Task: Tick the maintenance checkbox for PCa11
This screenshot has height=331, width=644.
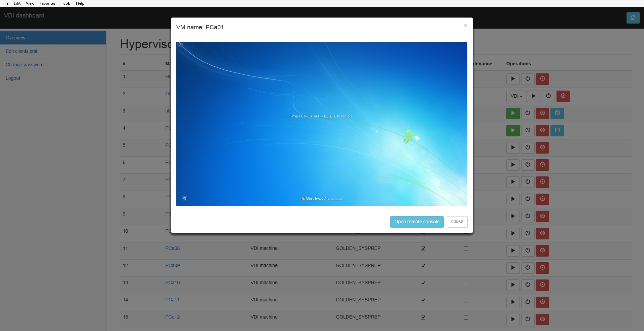Action: (466, 300)
